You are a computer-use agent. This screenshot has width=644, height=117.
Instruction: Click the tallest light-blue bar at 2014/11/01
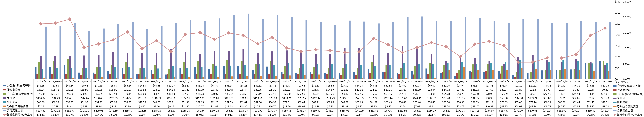249,46
